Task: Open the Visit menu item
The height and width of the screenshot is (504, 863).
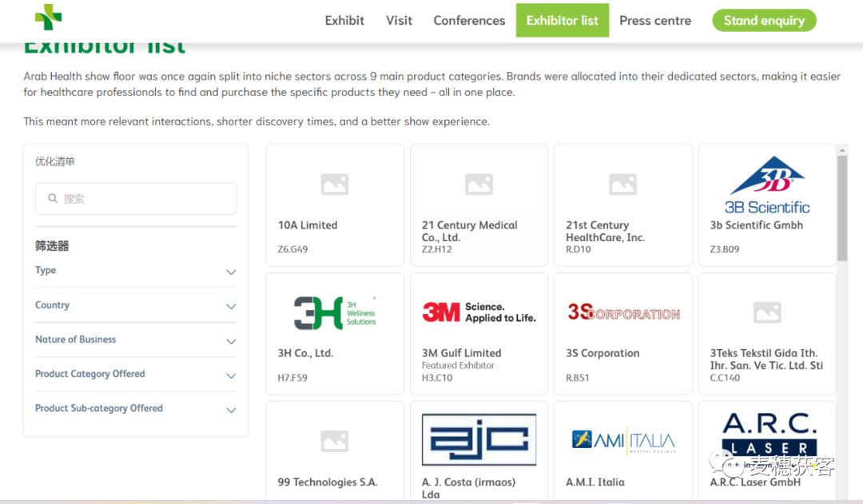Action: [x=399, y=20]
